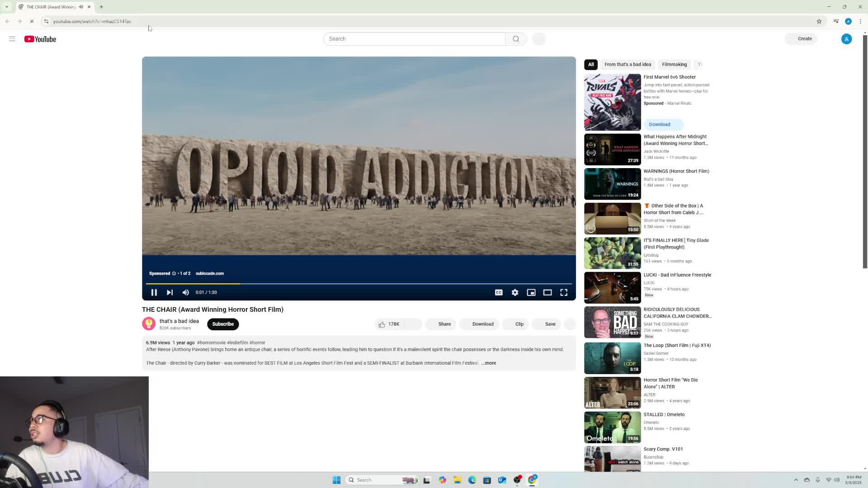Open Tiny Glade playthrough thumbnail

click(x=612, y=253)
